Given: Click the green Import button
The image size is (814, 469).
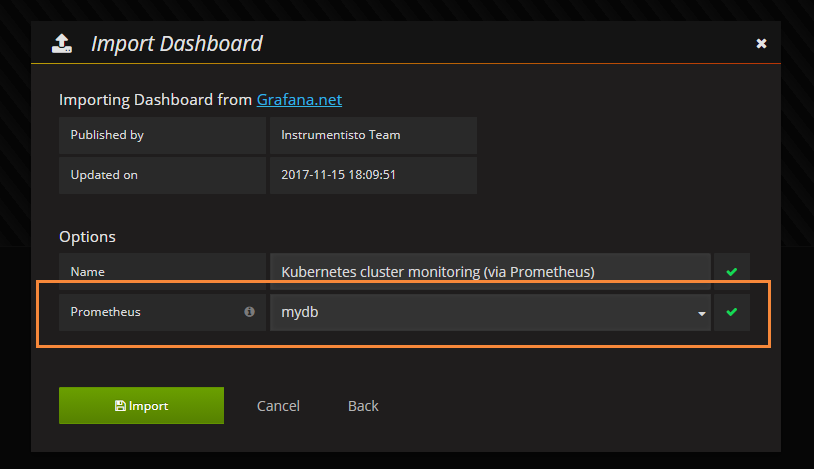Looking at the screenshot, I should pyautogui.click(x=141, y=405).
